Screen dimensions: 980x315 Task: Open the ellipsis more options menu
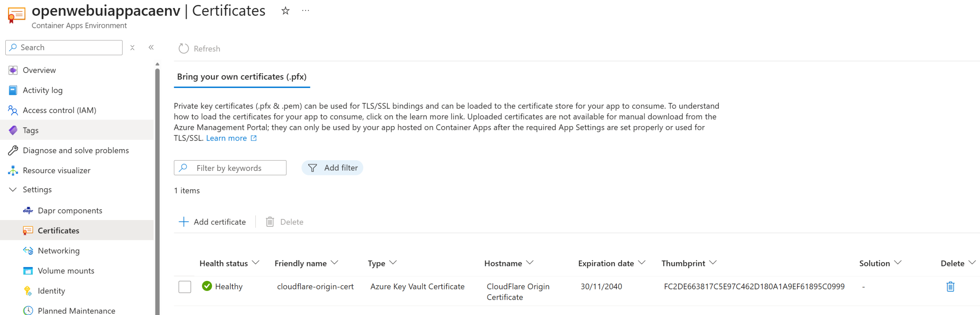pos(305,11)
